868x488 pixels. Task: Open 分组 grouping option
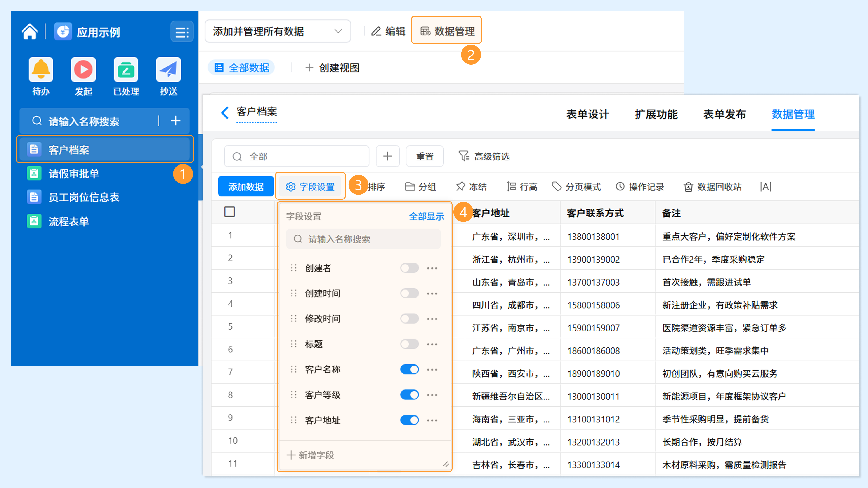click(x=420, y=187)
